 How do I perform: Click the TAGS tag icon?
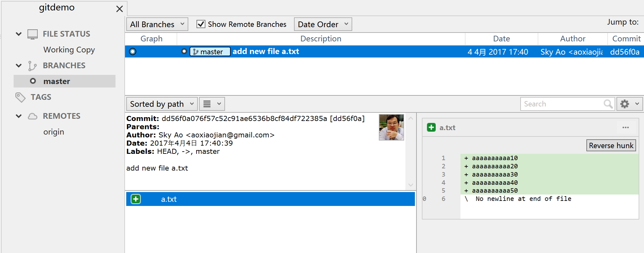pyautogui.click(x=21, y=97)
